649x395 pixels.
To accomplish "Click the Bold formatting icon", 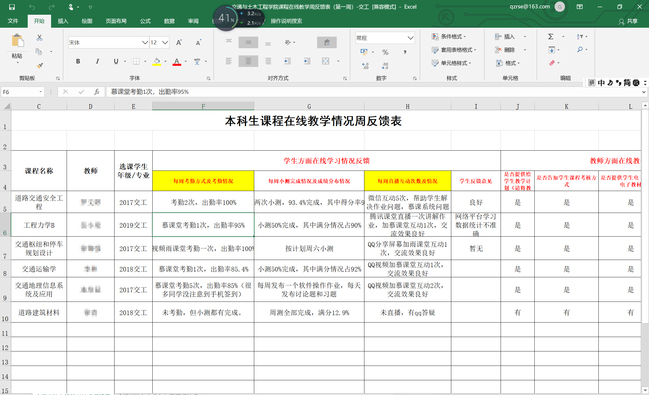I will click(x=78, y=61).
